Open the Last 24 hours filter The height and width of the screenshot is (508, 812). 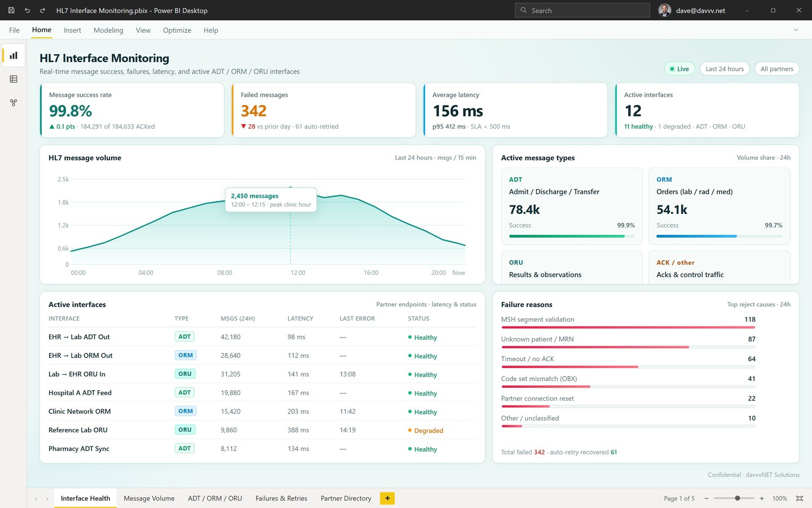pos(725,69)
